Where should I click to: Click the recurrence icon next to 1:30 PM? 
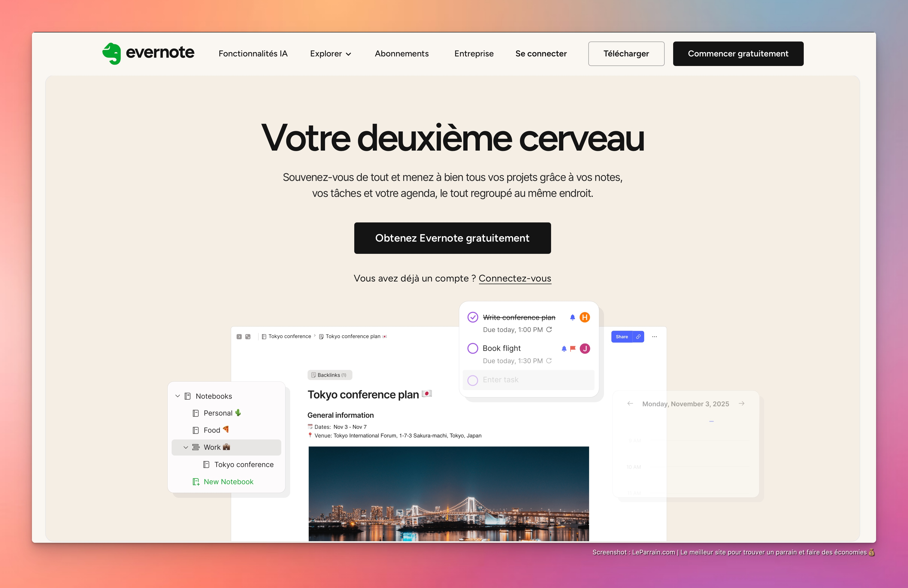(549, 361)
